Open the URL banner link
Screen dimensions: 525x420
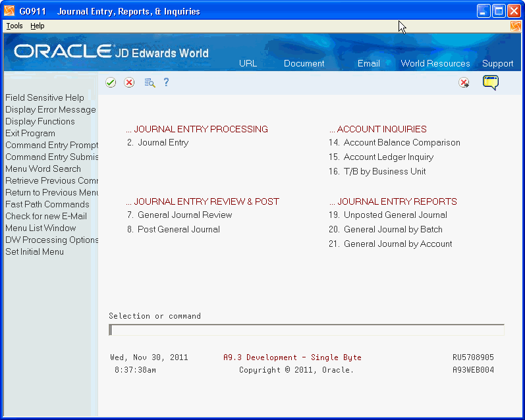(x=248, y=64)
